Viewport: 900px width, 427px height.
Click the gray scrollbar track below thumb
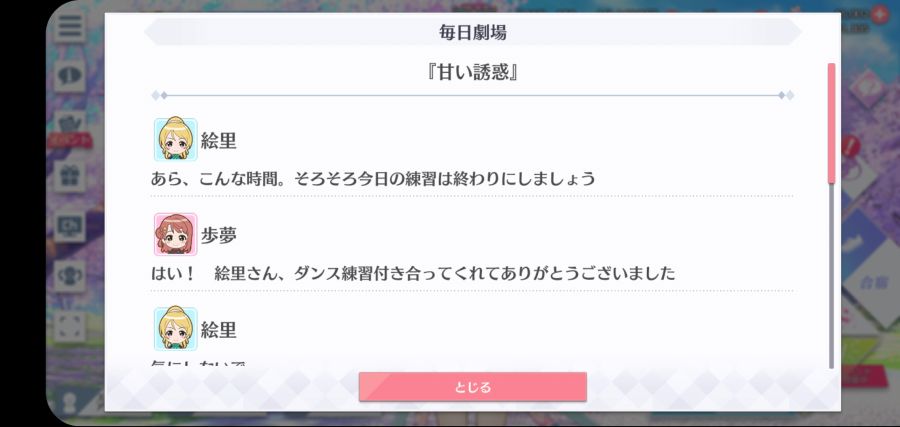831,275
